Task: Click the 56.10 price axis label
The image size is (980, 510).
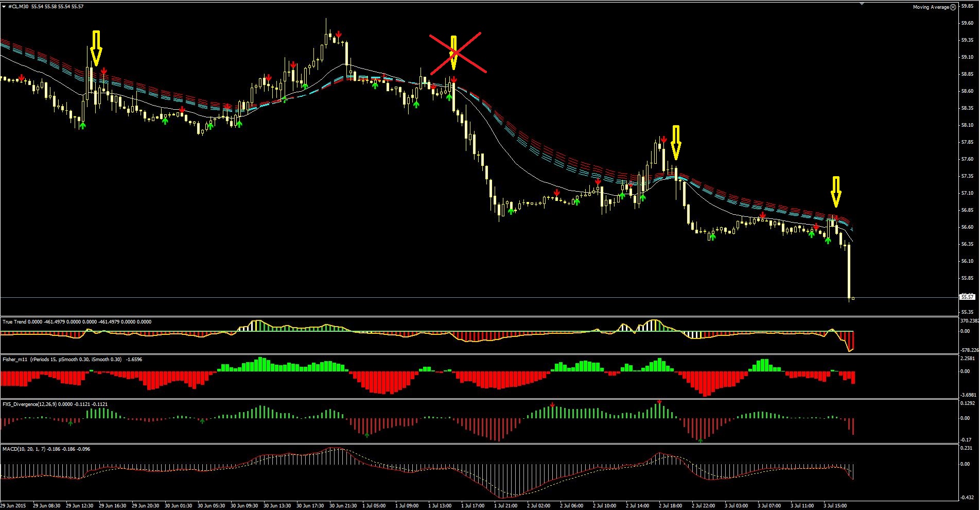Action: pos(967,261)
